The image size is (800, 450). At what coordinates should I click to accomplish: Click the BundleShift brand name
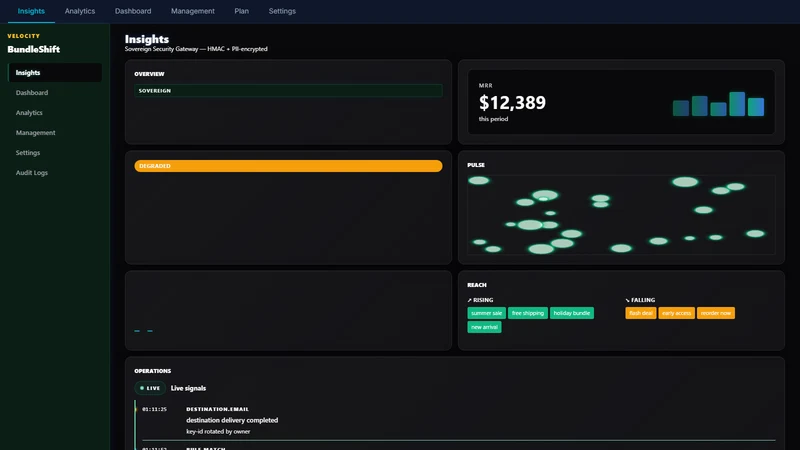click(34, 49)
